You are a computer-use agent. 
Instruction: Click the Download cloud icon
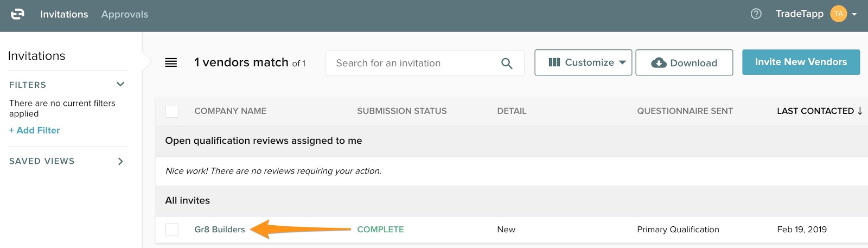[x=659, y=63]
